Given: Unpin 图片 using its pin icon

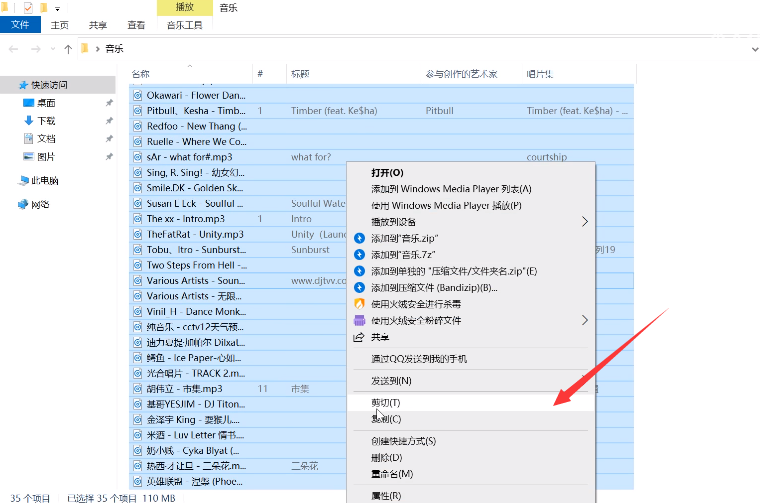Looking at the screenshot, I should point(109,157).
